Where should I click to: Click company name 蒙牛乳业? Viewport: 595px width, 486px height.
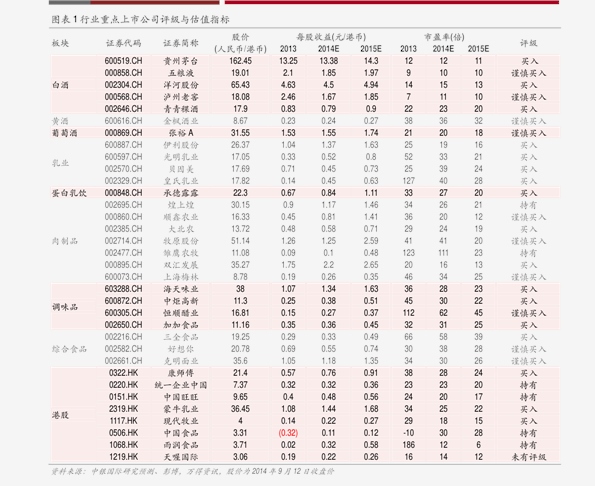click(x=181, y=409)
